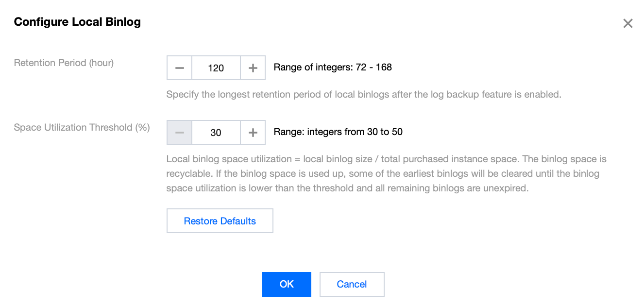Click the Retention Period input showing 120

pyautogui.click(x=216, y=68)
